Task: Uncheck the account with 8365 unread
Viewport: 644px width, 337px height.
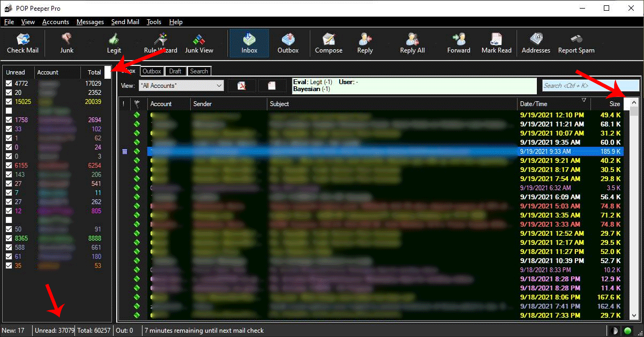Action: tap(9, 238)
